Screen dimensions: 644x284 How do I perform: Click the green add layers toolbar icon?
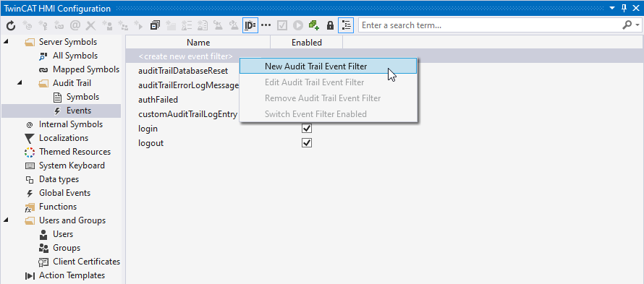coord(314,26)
